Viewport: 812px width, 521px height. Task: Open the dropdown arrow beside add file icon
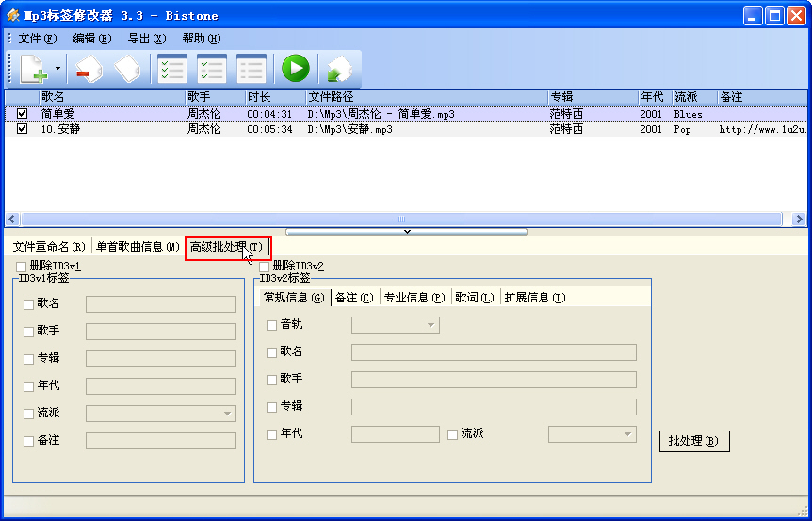point(57,69)
